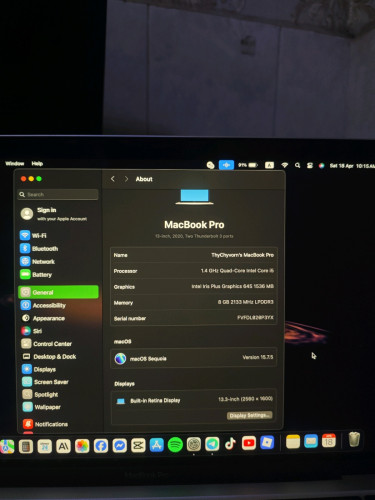Click the yellow minimize window button
This screenshot has width=375, height=500.
(x=31, y=179)
